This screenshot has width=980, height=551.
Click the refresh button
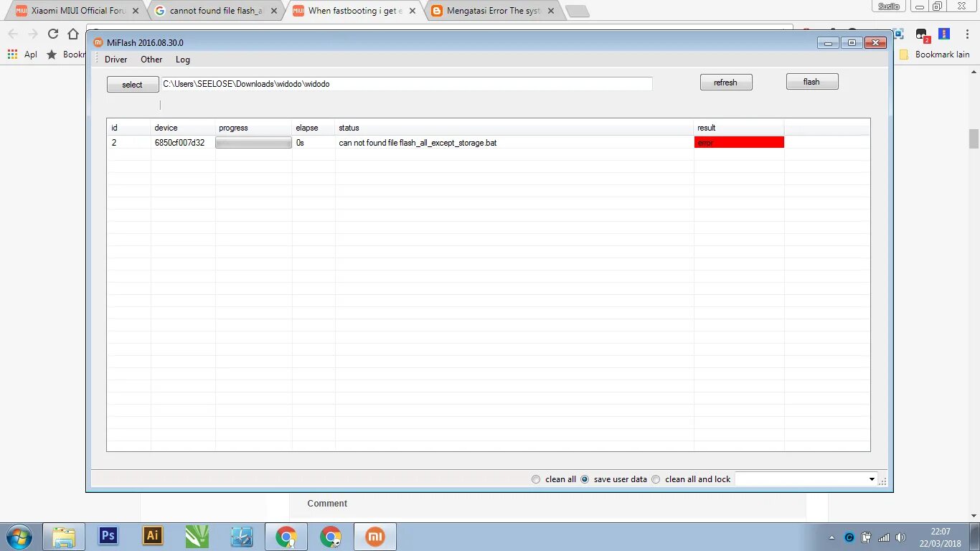tap(726, 83)
